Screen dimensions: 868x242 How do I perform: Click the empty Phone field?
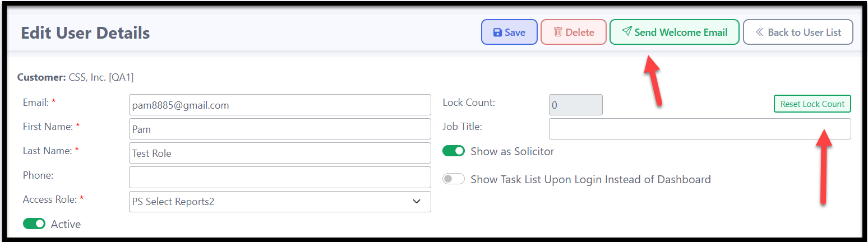(280, 177)
